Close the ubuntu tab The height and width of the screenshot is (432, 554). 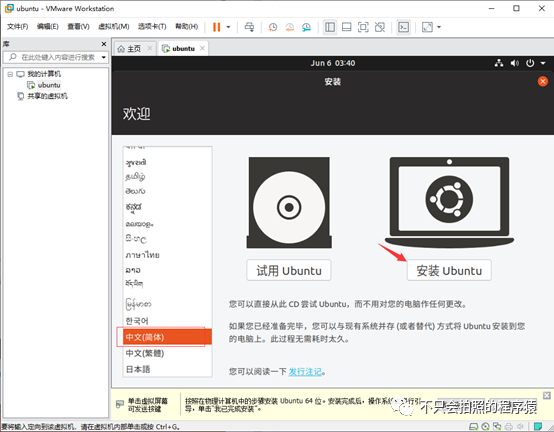click(x=202, y=48)
